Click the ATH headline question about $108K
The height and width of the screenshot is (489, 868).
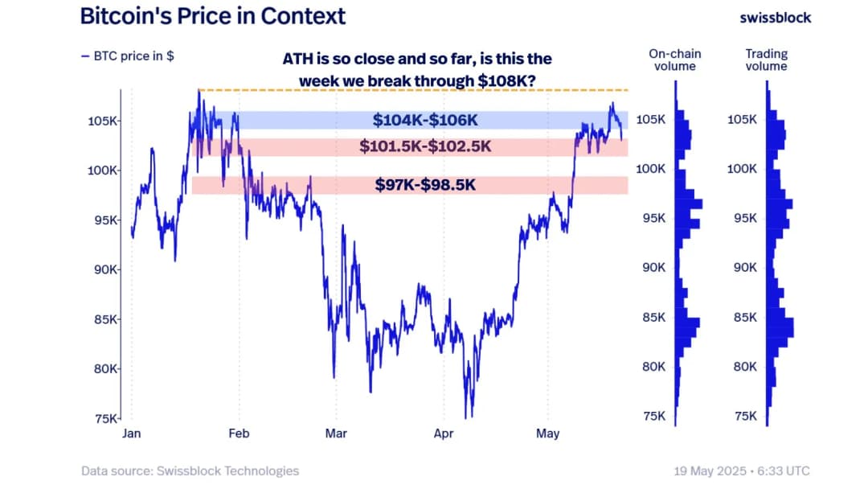point(417,70)
